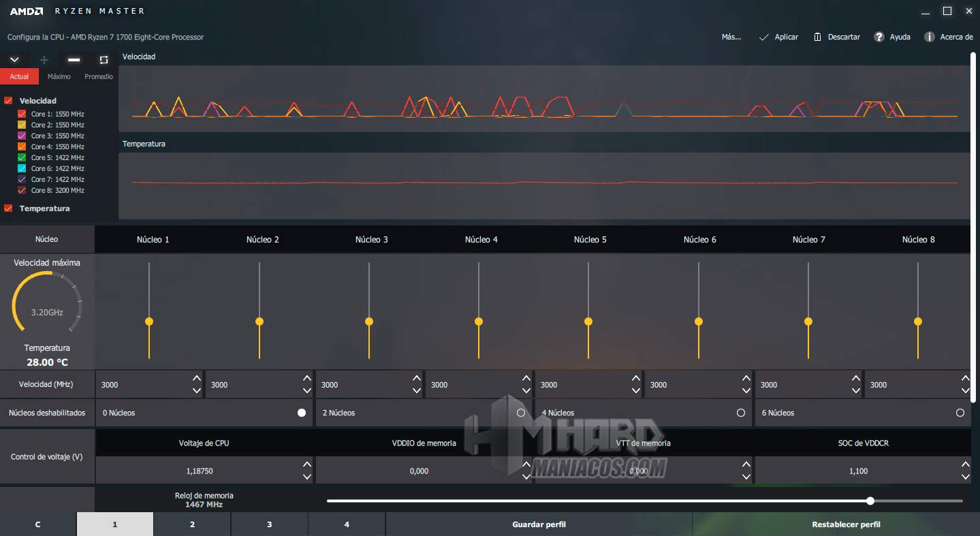Toggle the Core 7 checkbox
980x536 pixels.
22,179
